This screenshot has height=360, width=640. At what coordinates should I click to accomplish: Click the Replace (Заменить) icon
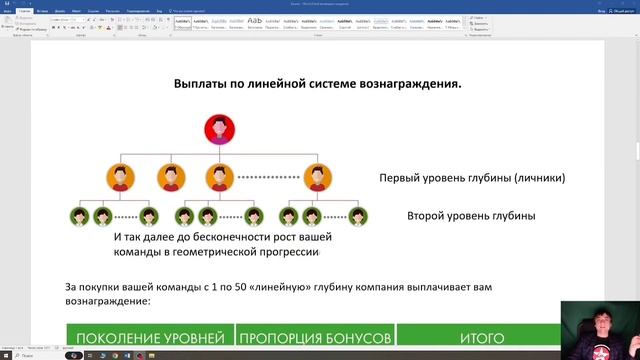coord(478,24)
